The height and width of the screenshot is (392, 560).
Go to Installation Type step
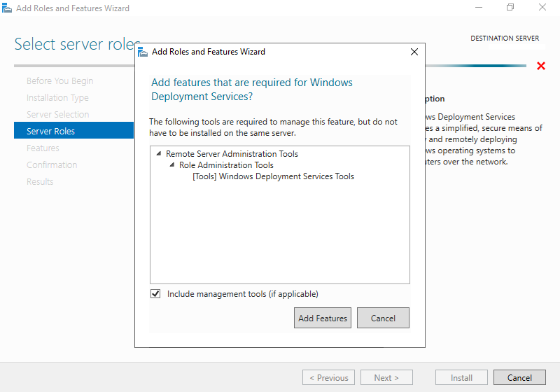[x=57, y=98]
